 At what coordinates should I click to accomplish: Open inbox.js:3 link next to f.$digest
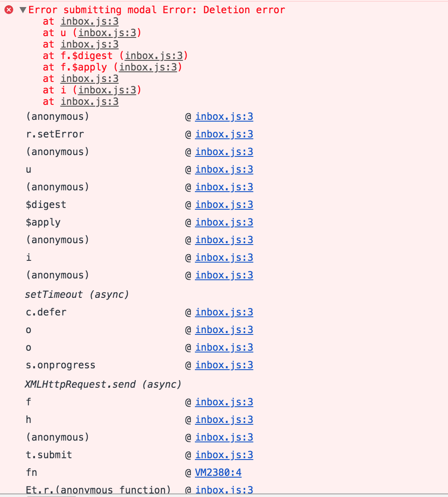coord(154,56)
